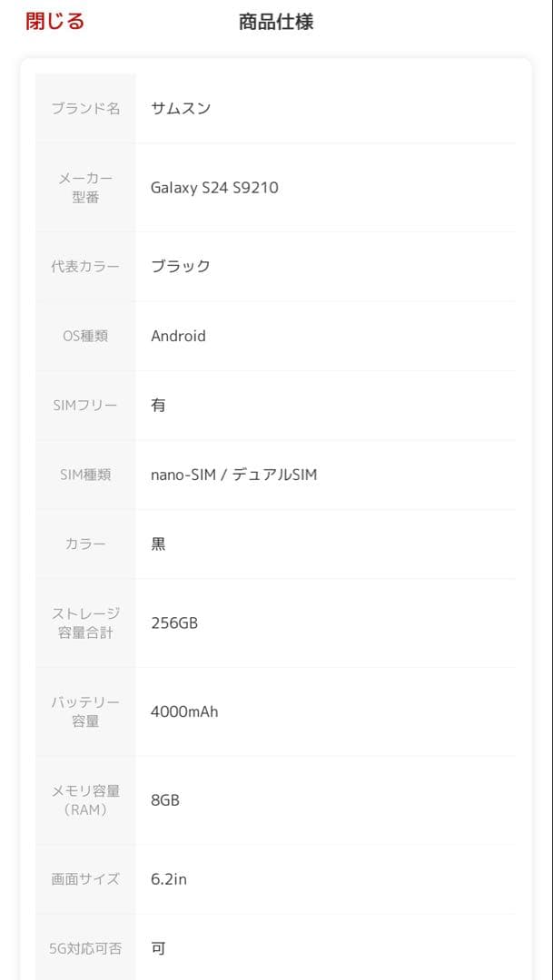Click the ブランド名 row label
This screenshot has width=553, height=980.
click(x=84, y=106)
